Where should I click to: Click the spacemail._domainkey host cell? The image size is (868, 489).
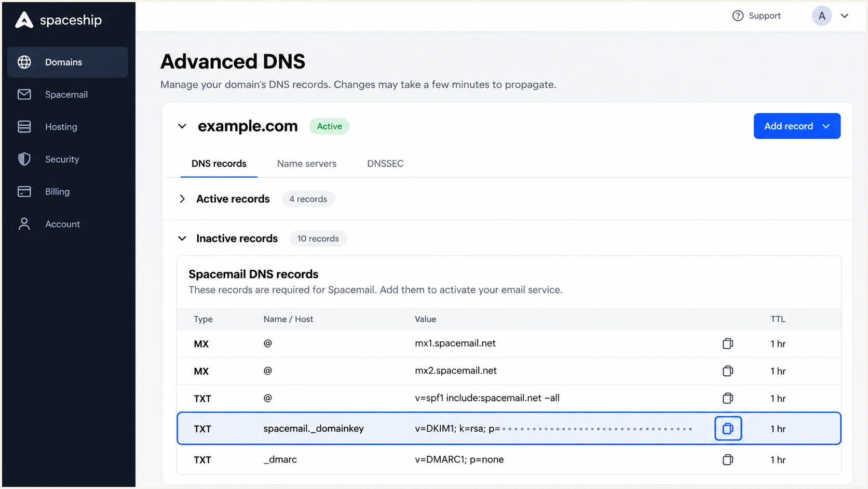(x=314, y=429)
